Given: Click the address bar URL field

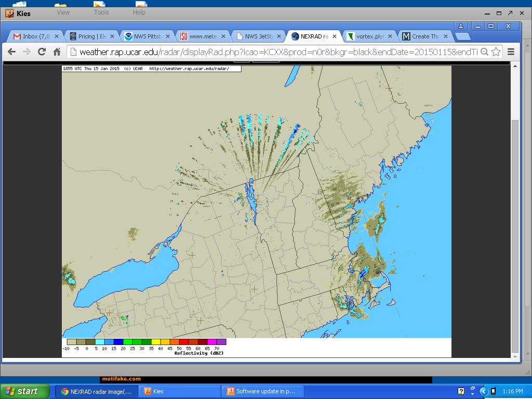Looking at the screenshot, I should (x=275, y=51).
